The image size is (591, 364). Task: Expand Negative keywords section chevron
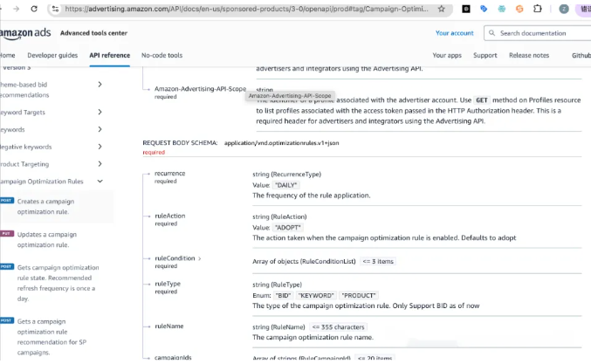tap(100, 147)
